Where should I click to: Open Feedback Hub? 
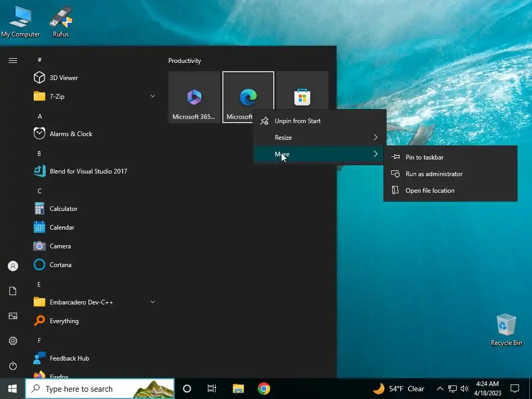pyautogui.click(x=95, y=358)
